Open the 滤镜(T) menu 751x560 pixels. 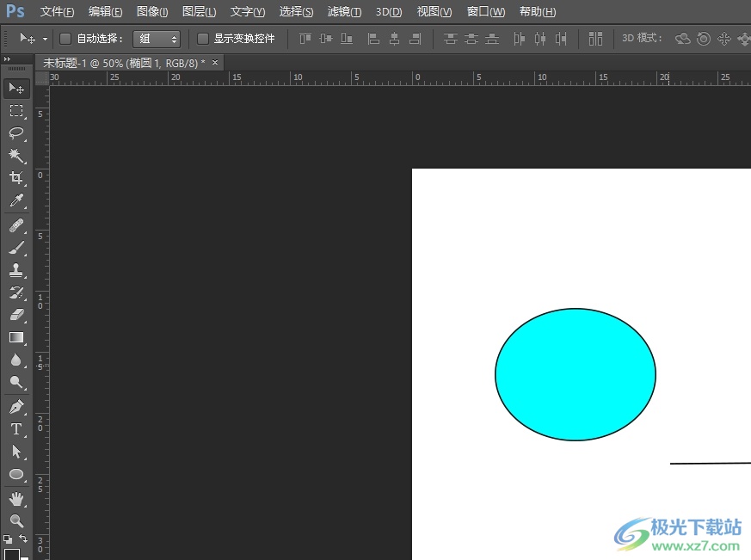point(344,12)
